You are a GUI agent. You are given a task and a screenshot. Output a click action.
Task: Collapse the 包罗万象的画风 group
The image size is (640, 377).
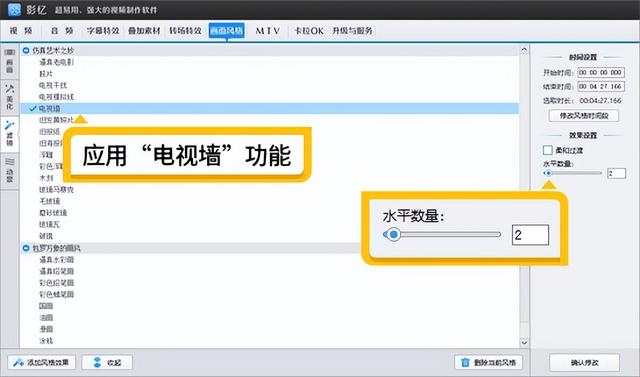coord(26,248)
